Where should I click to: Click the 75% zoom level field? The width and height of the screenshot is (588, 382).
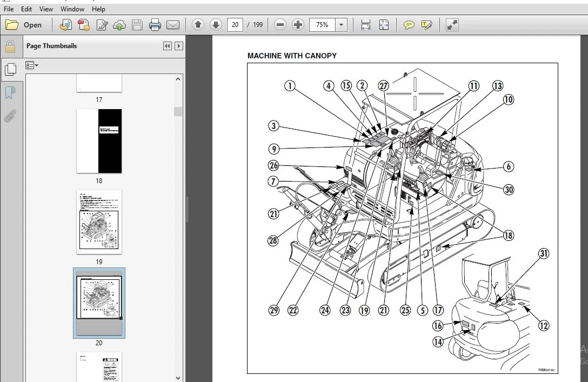tap(322, 25)
